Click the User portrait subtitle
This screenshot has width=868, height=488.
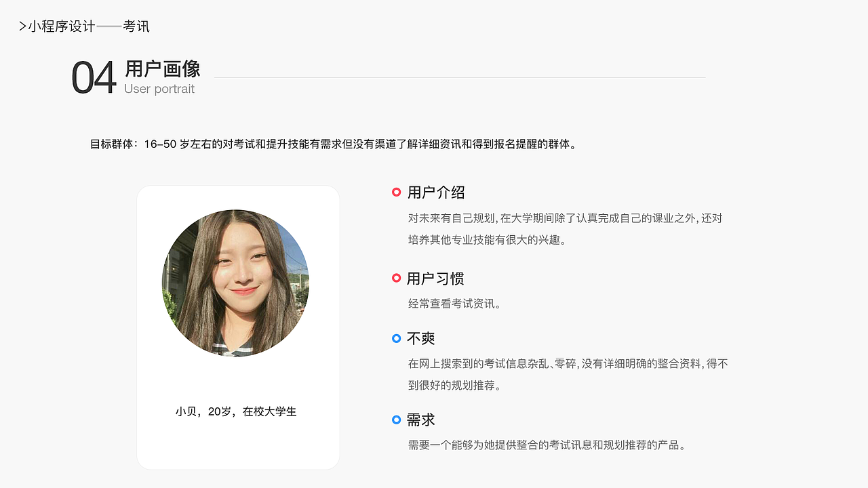(159, 89)
